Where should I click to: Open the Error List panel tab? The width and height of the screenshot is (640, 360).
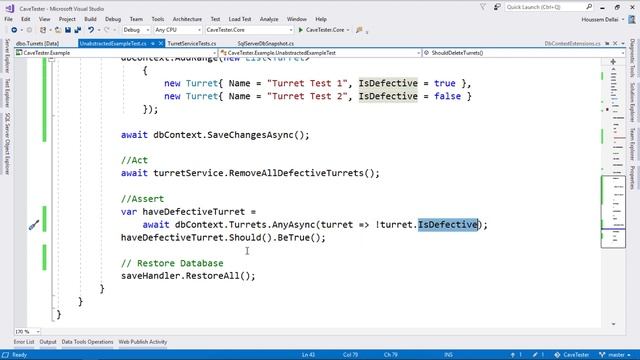[x=24, y=342]
